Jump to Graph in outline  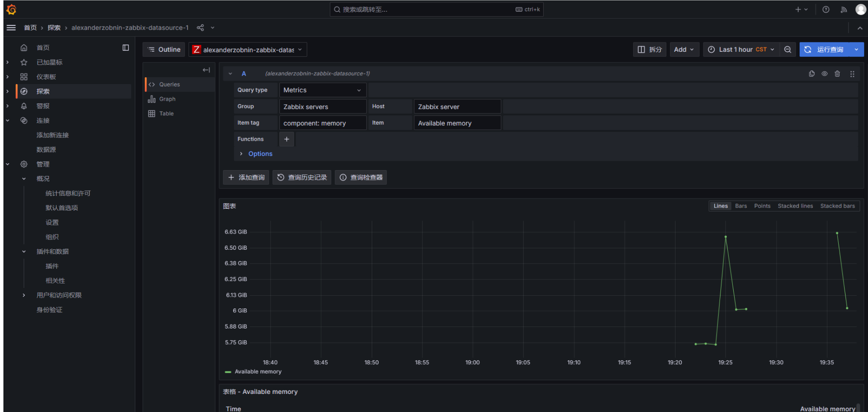click(x=167, y=99)
